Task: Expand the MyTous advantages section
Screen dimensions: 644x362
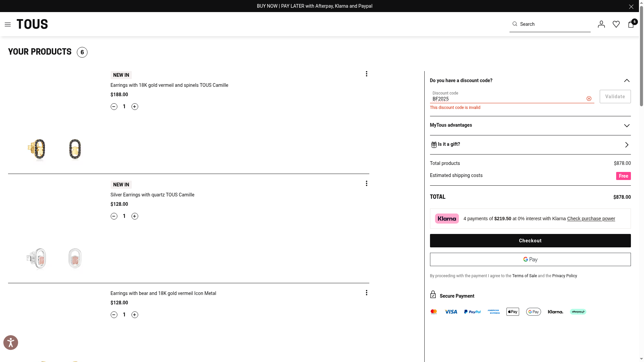Action: click(x=627, y=126)
